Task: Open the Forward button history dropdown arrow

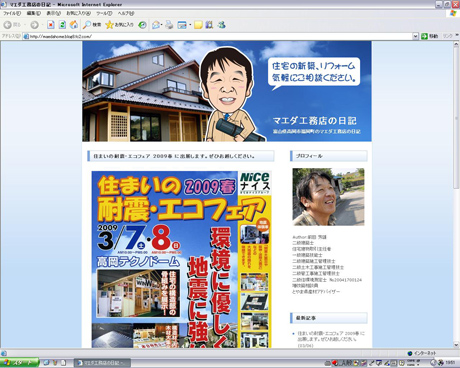Action: (42, 25)
